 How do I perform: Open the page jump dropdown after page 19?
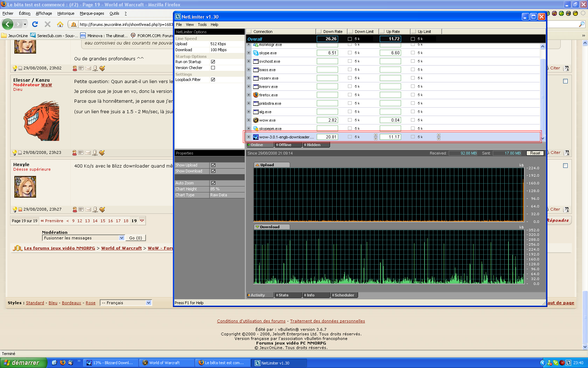click(x=142, y=221)
